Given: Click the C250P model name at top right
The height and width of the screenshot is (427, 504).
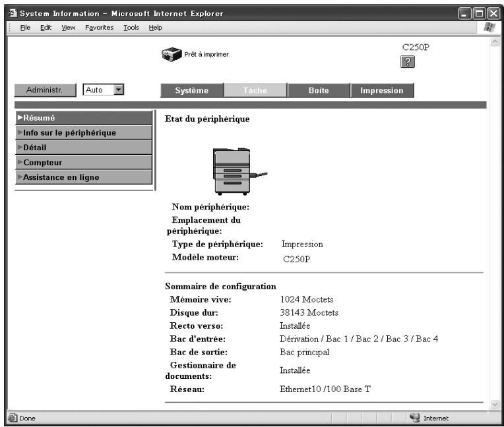Looking at the screenshot, I should click(416, 47).
